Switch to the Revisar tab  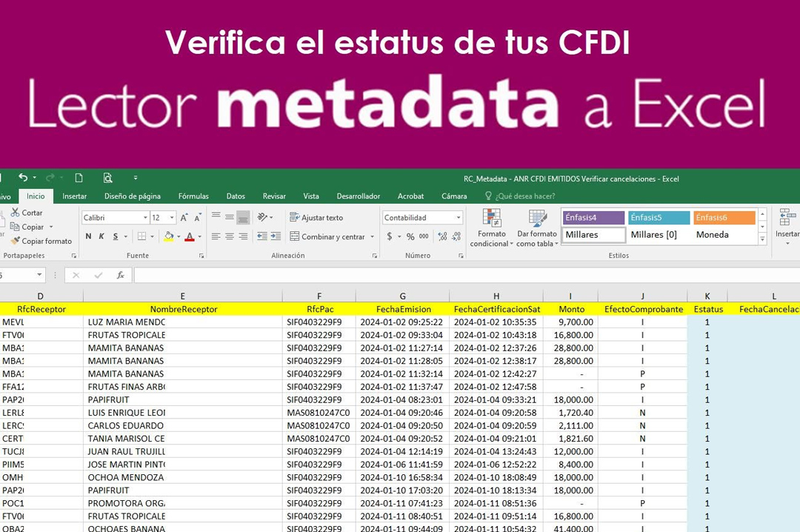click(x=274, y=196)
